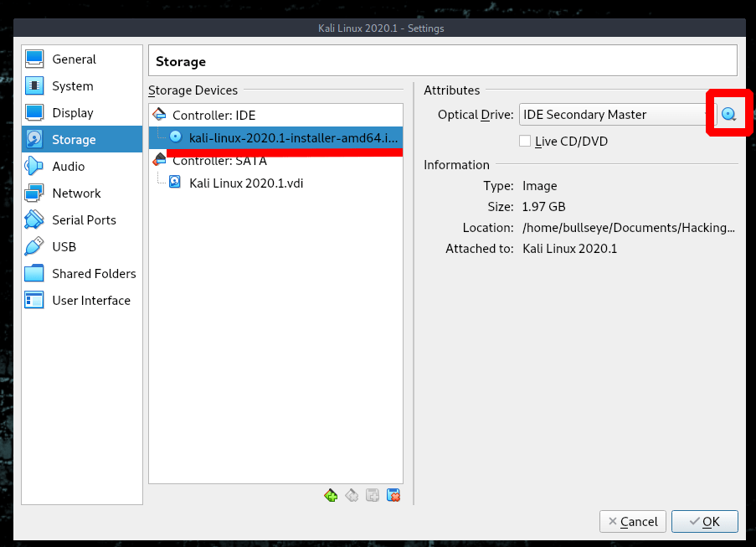Click the Type value Image
The height and width of the screenshot is (547, 756).
(539, 186)
